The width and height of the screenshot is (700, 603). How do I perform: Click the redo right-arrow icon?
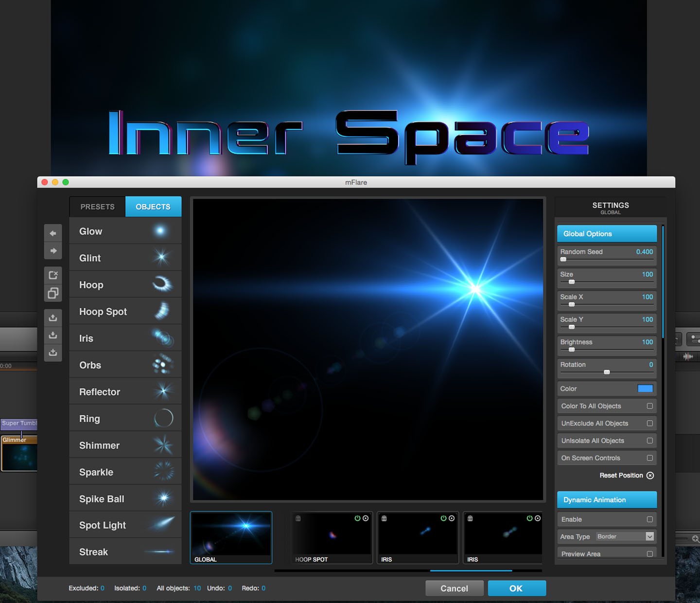pos(53,251)
